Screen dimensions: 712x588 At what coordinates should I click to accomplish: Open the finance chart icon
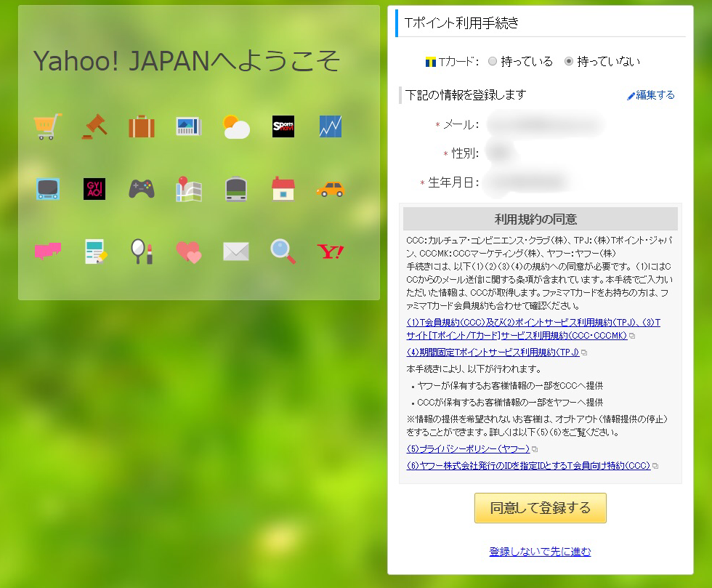[x=331, y=126]
